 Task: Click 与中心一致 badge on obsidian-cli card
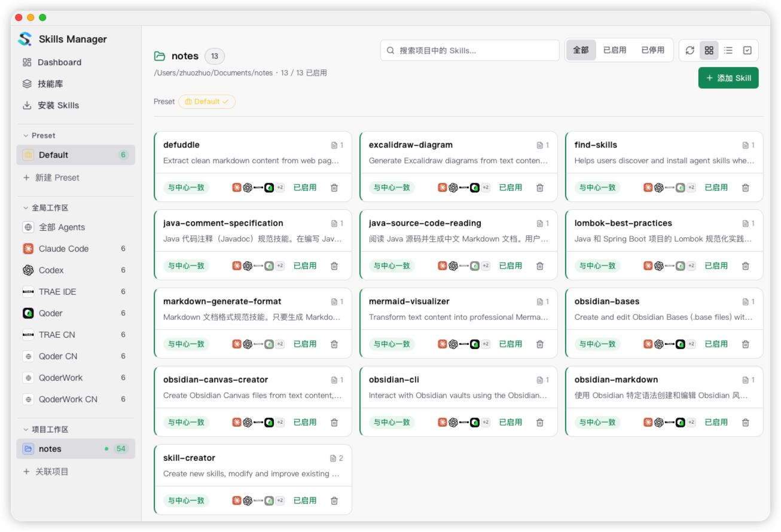tap(392, 422)
